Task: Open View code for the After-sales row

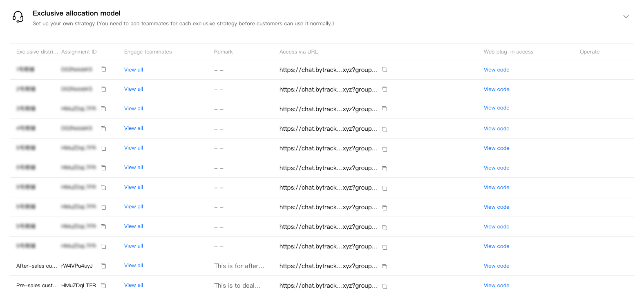Action: [x=496, y=266]
